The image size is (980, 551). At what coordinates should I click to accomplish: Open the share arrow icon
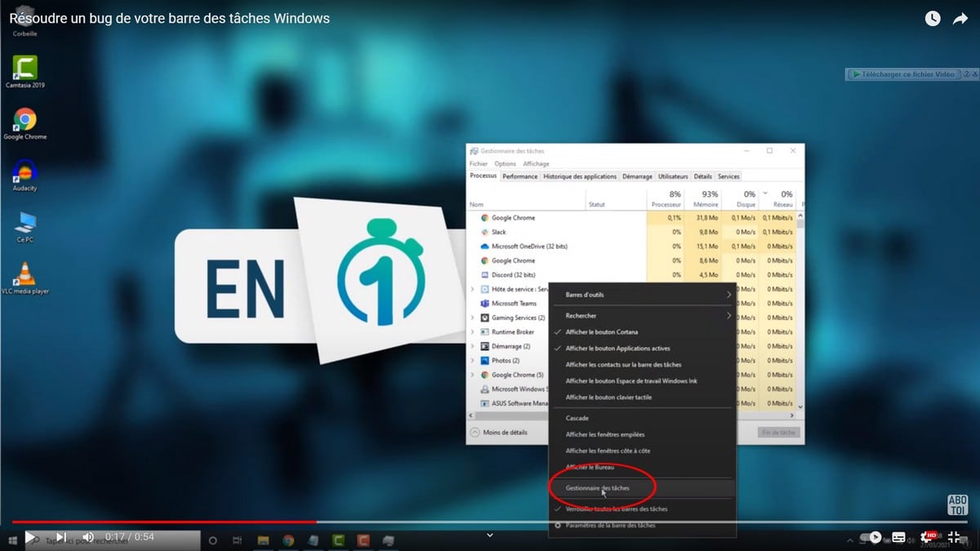click(x=960, y=19)
